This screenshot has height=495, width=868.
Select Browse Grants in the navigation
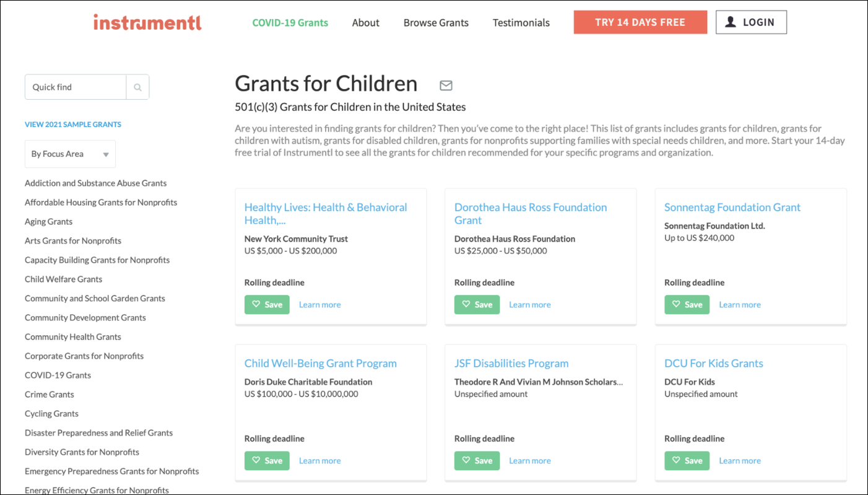(436, 22)
